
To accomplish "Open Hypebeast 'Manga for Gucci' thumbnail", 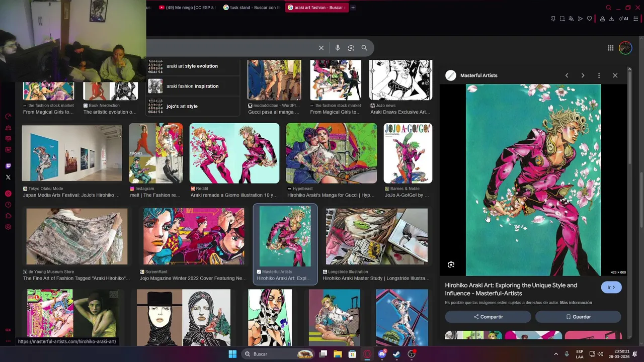I will coord(331,153).
